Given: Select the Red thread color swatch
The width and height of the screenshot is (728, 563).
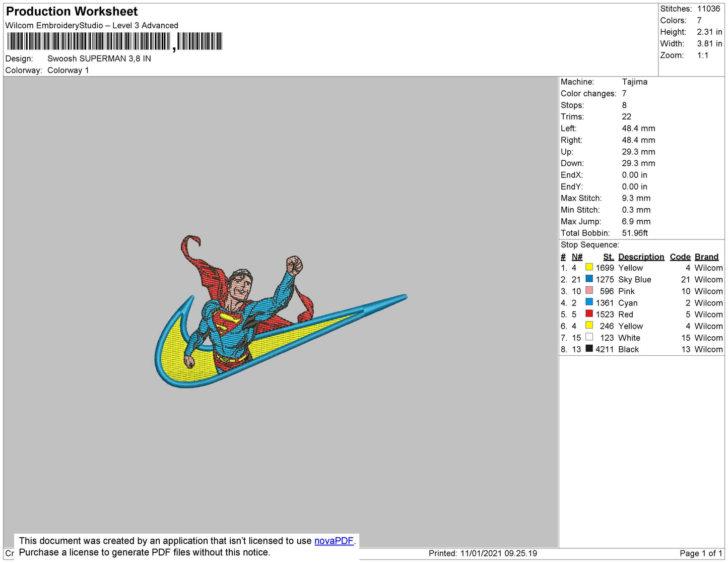Looking at the screenshot, I should (589, 314).
